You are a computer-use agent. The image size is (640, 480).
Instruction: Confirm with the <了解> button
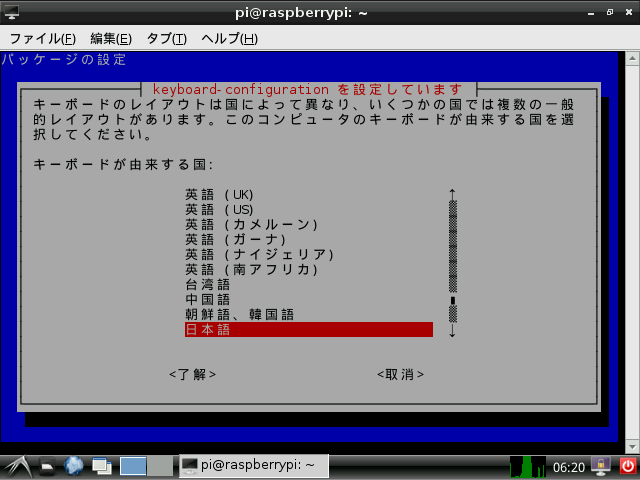click(192, 374)
